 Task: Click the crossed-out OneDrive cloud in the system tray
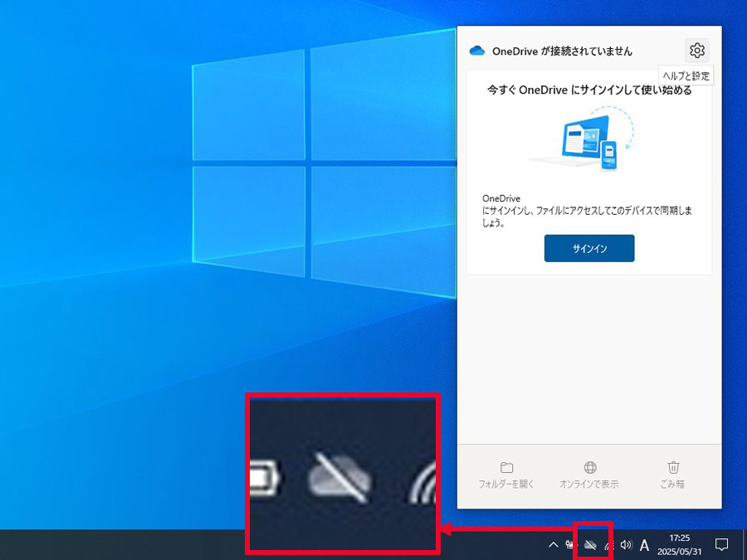(x=590, y=544)
